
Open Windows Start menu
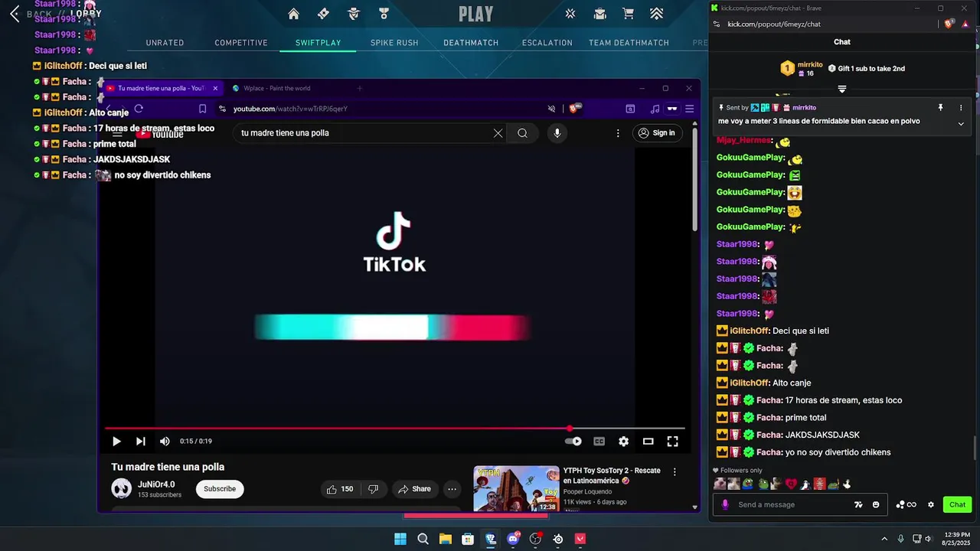tap(400, 539)
